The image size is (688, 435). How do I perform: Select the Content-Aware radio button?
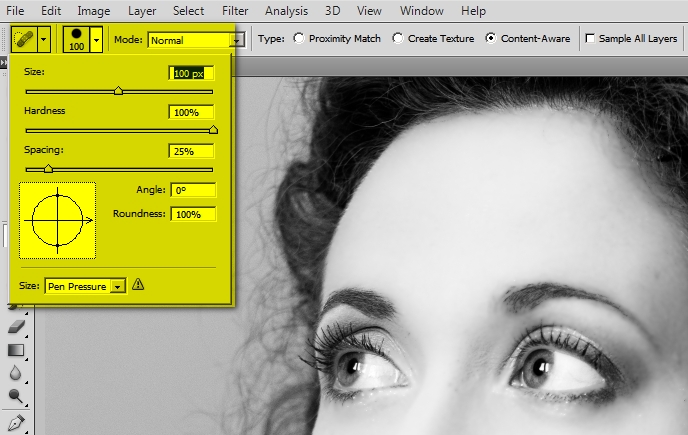tap(491, 39)
